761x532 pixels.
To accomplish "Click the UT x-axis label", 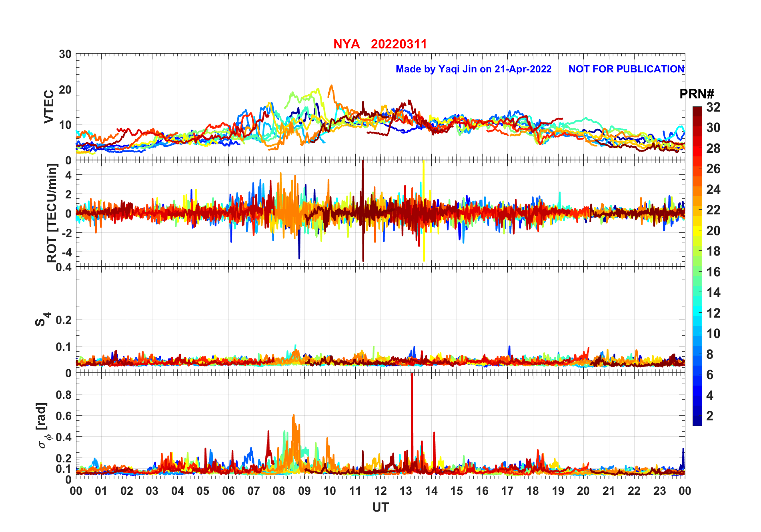I will pos(380,508).
